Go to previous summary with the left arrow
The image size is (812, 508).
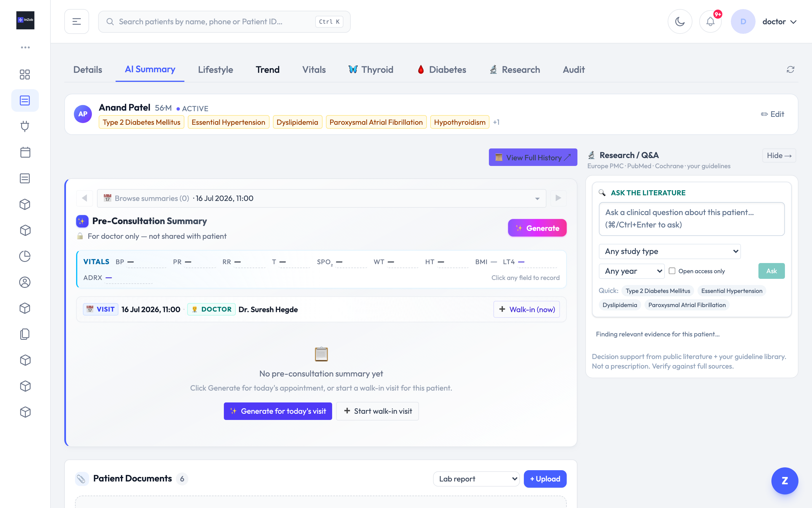85,198
